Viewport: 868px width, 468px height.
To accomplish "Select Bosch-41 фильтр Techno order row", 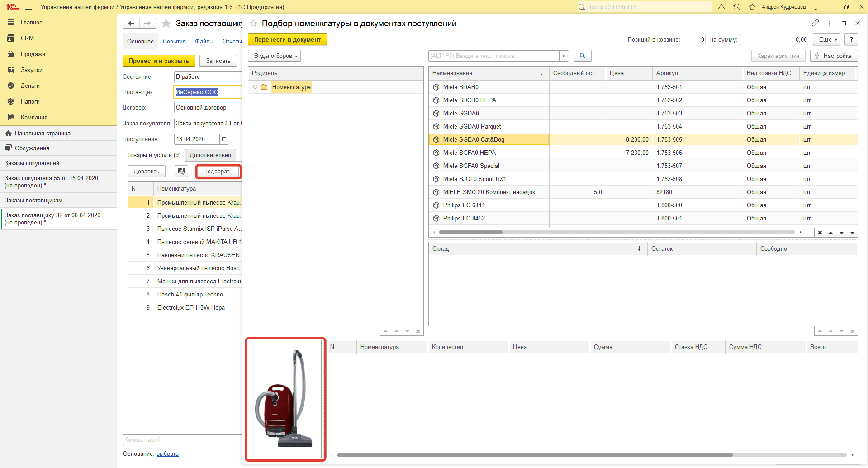I will [185, 294].
